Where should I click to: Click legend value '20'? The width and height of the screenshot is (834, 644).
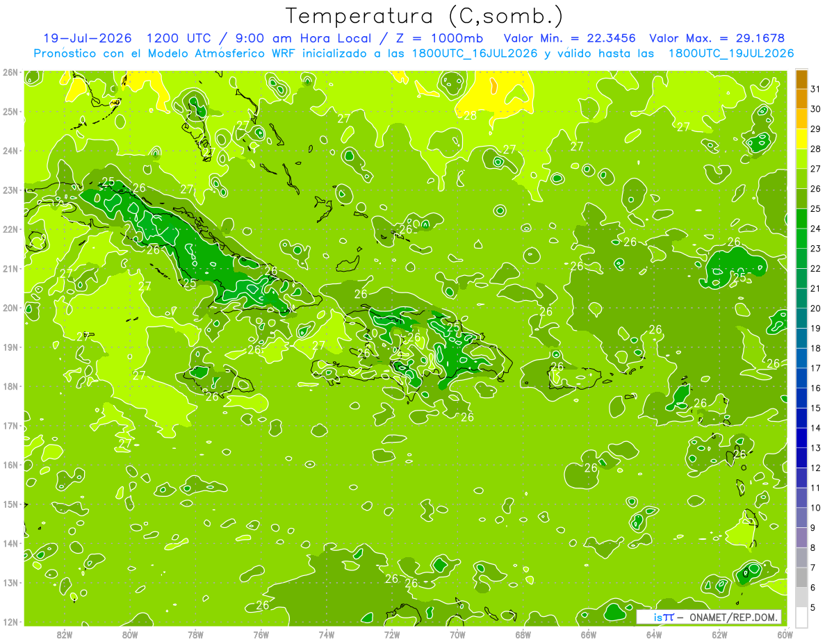(815, 308)
